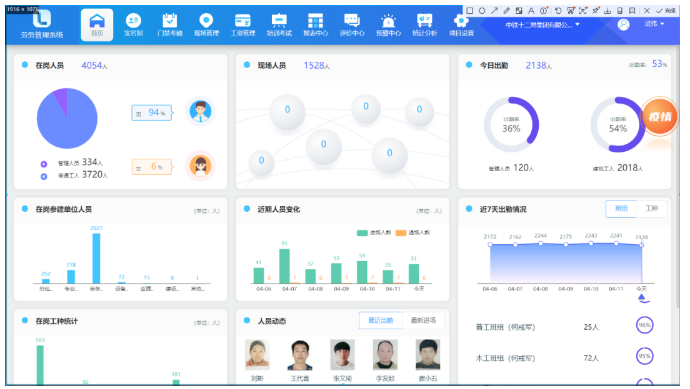Viewport: 690px width, 389px height.
Task: Click the page vertical scrollbar
Action: (678, 176)
